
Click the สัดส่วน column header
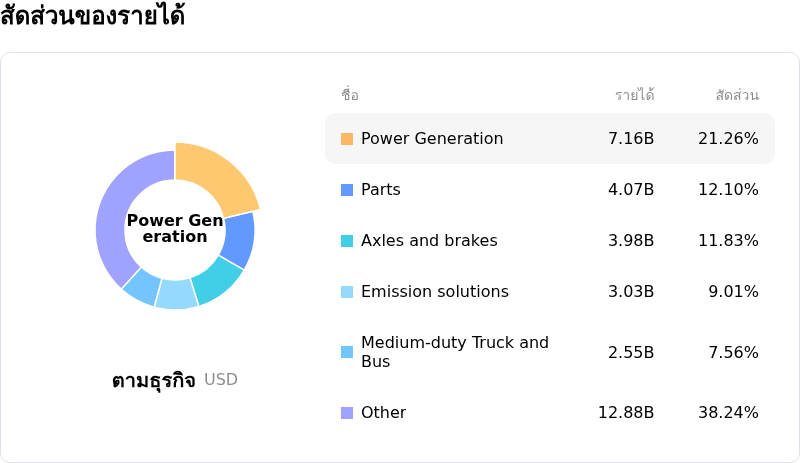[737, 95]
